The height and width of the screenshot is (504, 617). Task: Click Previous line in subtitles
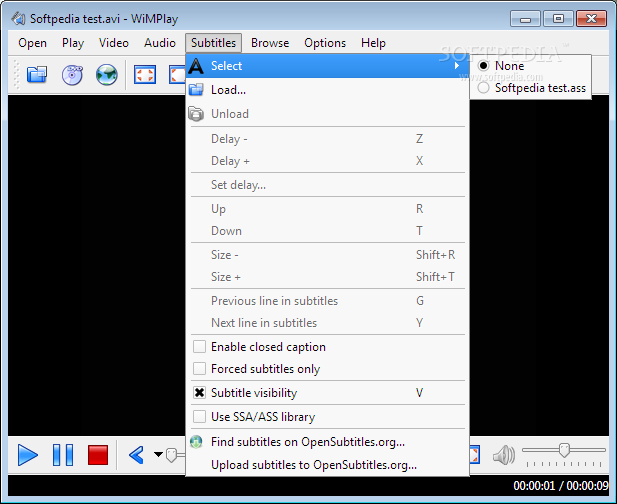point(327,301)
